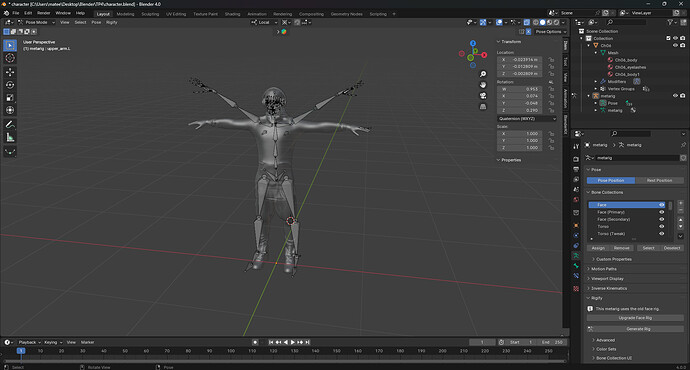
Task: Toggle the camera view icon
Action: point(483,96)
